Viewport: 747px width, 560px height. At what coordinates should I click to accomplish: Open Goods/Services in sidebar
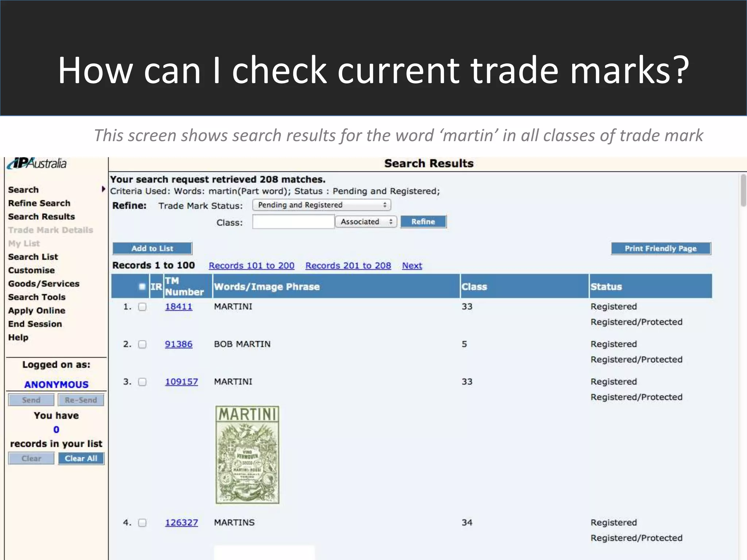[x=44, y=284]
